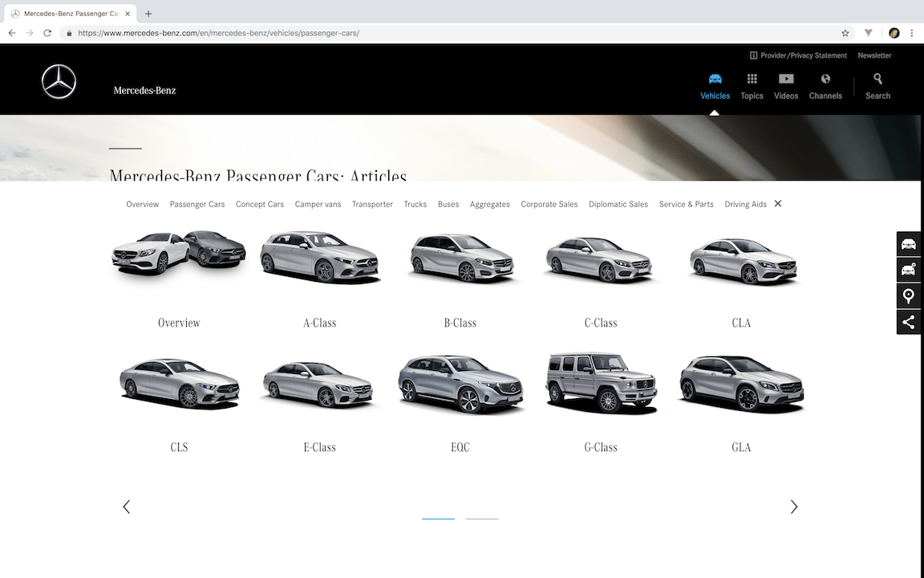Select Service & Parts in the submenu
Screen dimensions: 924x578
click(x=687, y=204)
